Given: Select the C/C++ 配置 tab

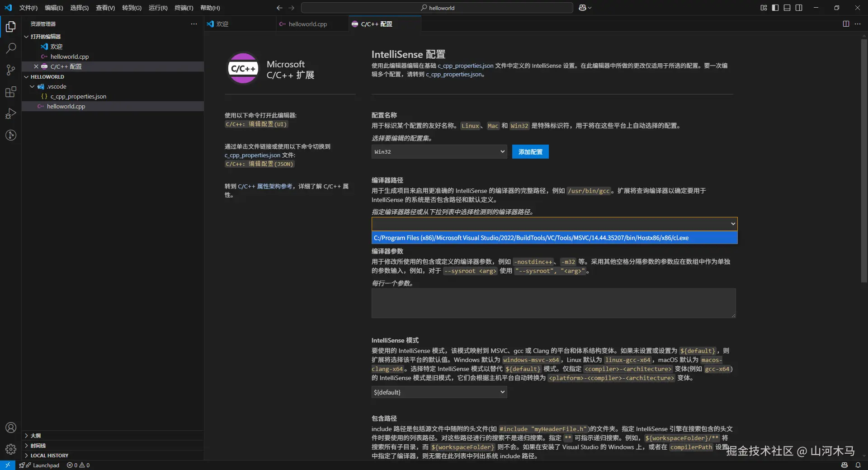Looking at the screenshot, I should 385,24.
